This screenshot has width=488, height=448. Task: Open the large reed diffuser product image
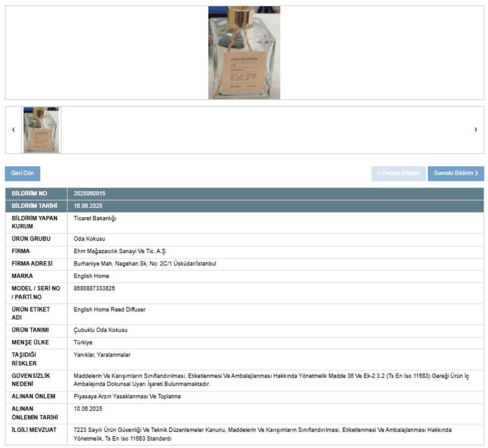pos(244,52)
